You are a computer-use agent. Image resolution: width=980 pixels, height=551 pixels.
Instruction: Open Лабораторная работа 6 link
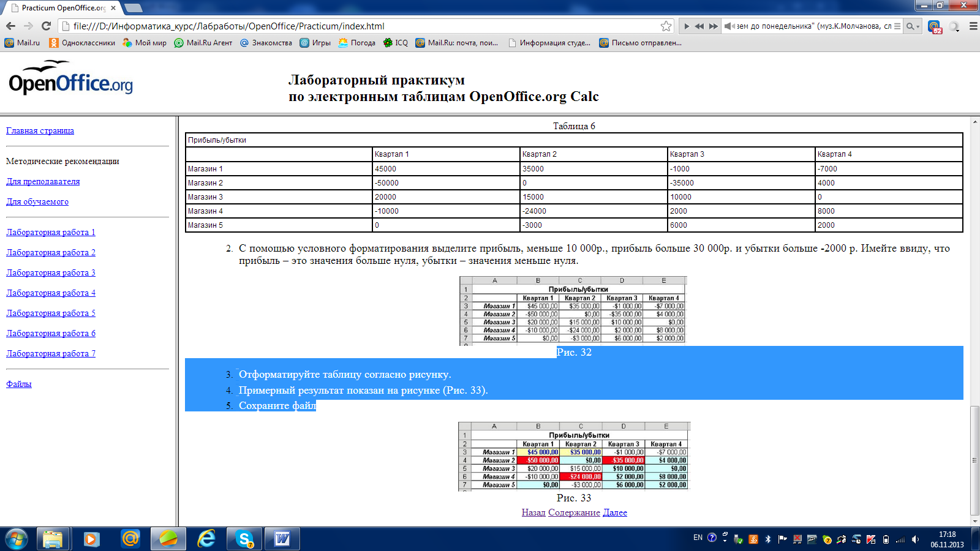pos(51,333)
